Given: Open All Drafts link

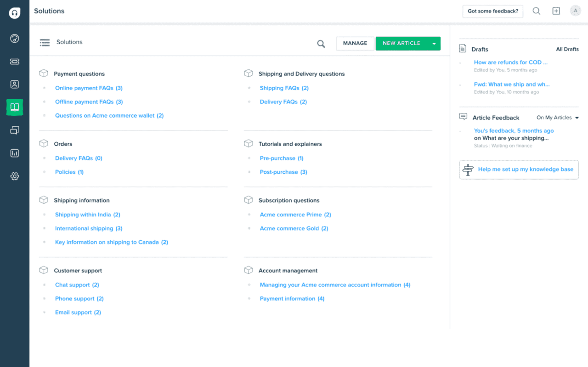Looking at the screenshot, I should click(x=567, y=49).
